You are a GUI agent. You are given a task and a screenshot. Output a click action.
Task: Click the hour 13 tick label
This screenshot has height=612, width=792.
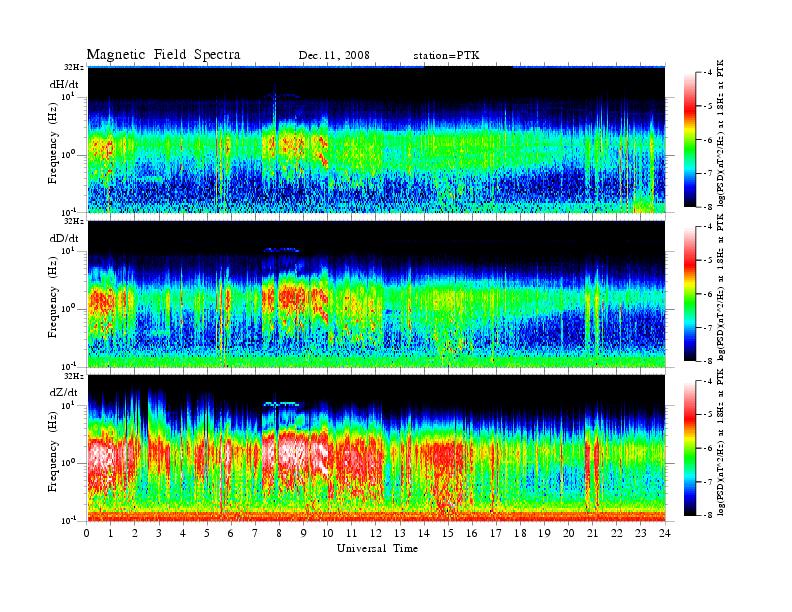point(400,533)
